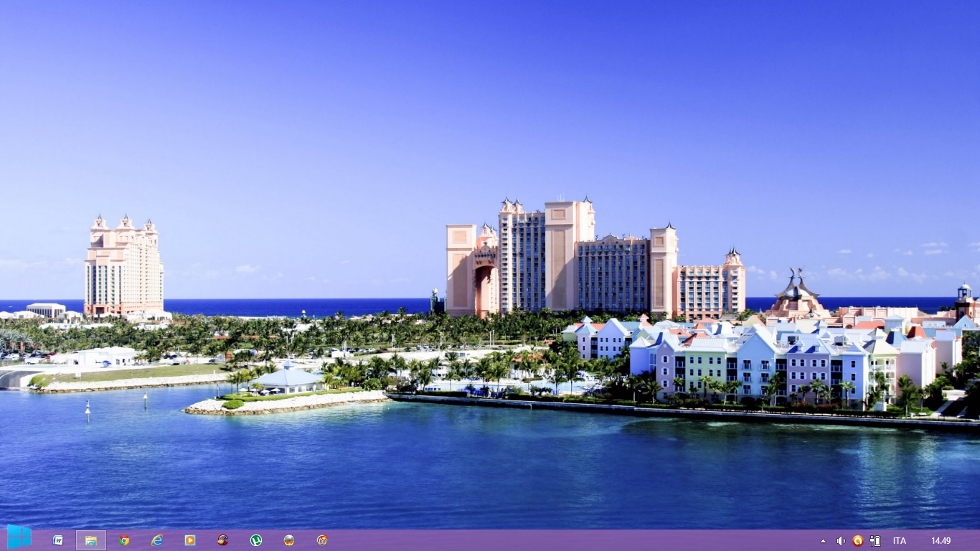The height and width of the screenshot is (551, 980).
Task: Click the round orange-gray globe taskbar icon
Action: tap(289, 540)
